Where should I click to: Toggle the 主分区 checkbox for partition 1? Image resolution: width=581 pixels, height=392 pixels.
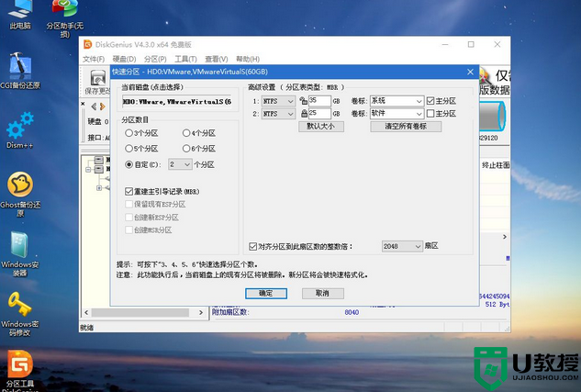[x=430, y=101]
